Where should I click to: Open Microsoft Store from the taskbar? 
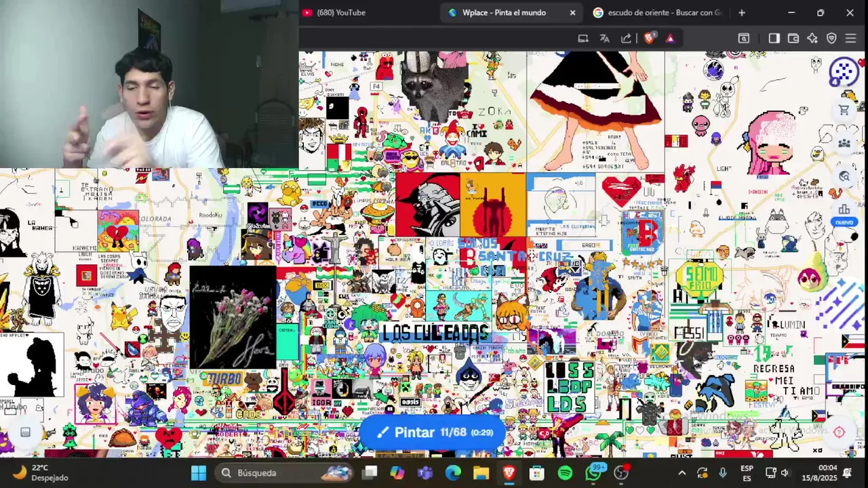[536, 472]
